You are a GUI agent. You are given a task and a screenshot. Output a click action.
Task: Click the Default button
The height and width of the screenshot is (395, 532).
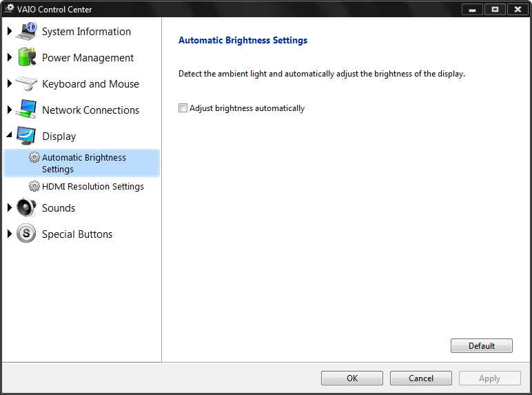[482, 345]
